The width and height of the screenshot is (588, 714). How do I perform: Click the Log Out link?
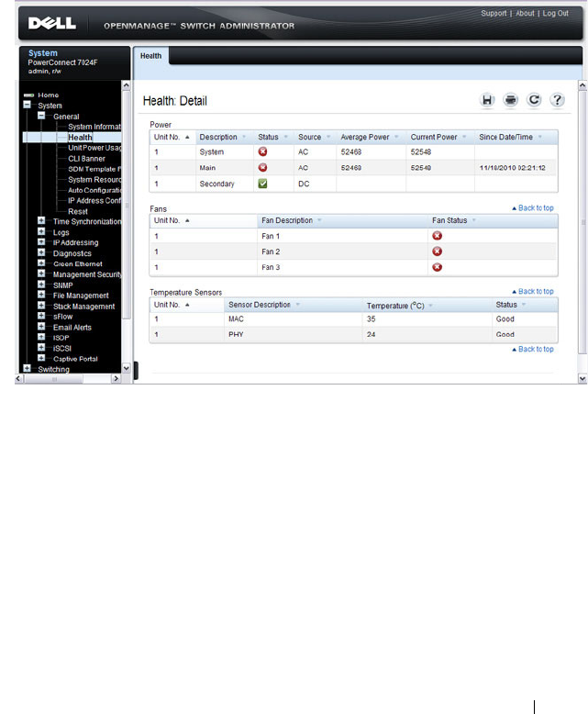(555, 13)
